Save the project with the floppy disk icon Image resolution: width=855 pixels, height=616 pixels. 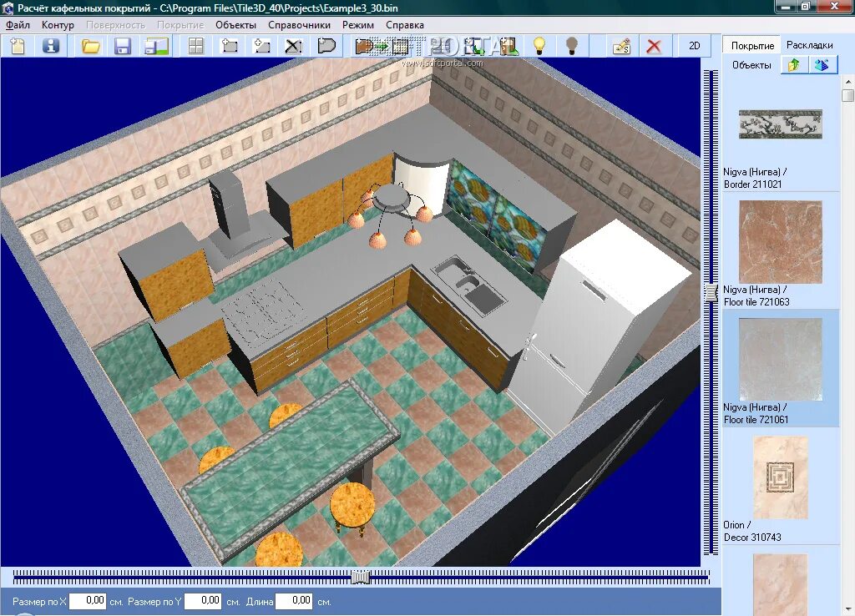(x=123, y=46)
